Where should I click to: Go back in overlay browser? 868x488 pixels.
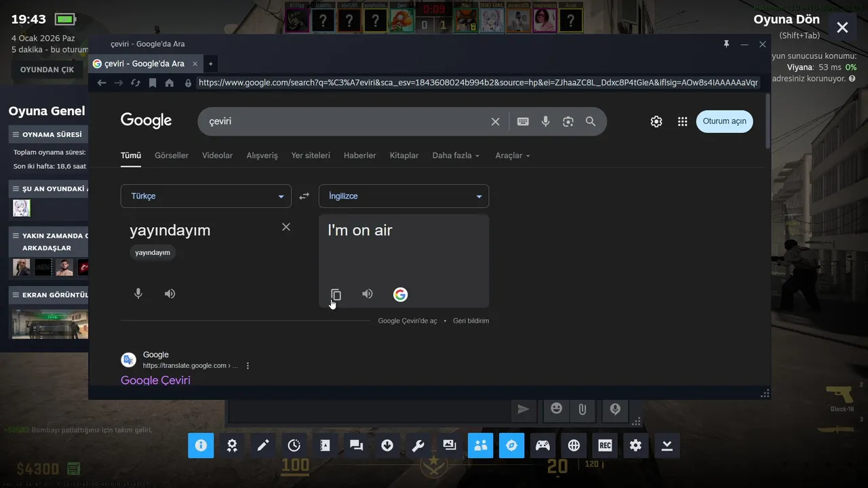[102, 83]
